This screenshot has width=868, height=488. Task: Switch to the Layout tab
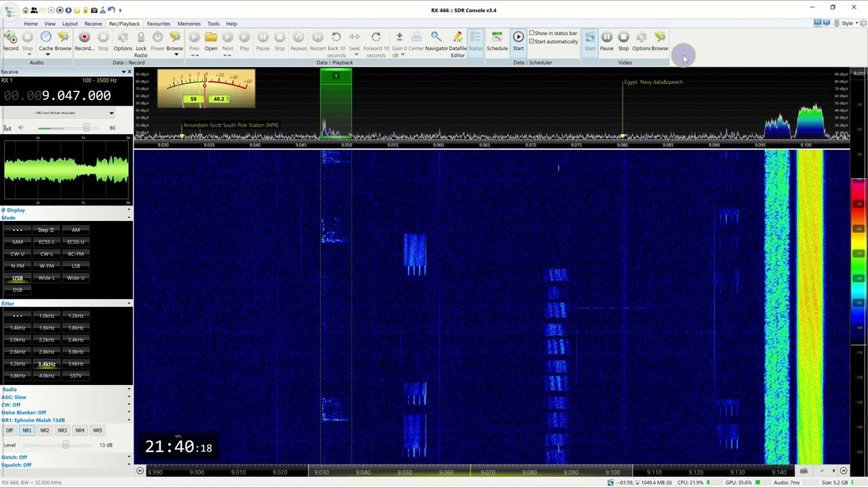(x=70, y=24)
